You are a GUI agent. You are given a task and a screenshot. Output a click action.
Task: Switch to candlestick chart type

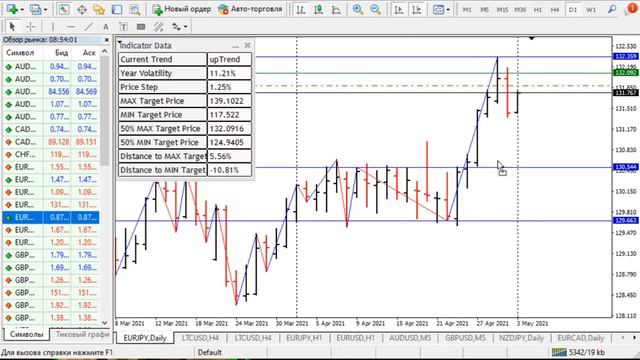318,9
